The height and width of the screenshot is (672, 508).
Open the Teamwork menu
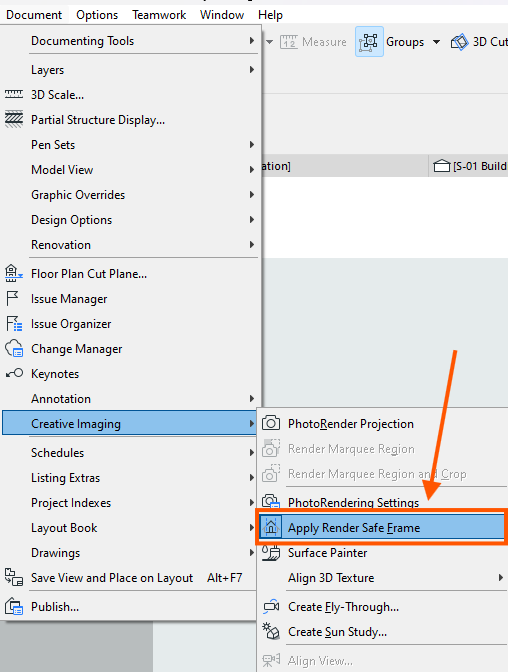click(159, 15)
